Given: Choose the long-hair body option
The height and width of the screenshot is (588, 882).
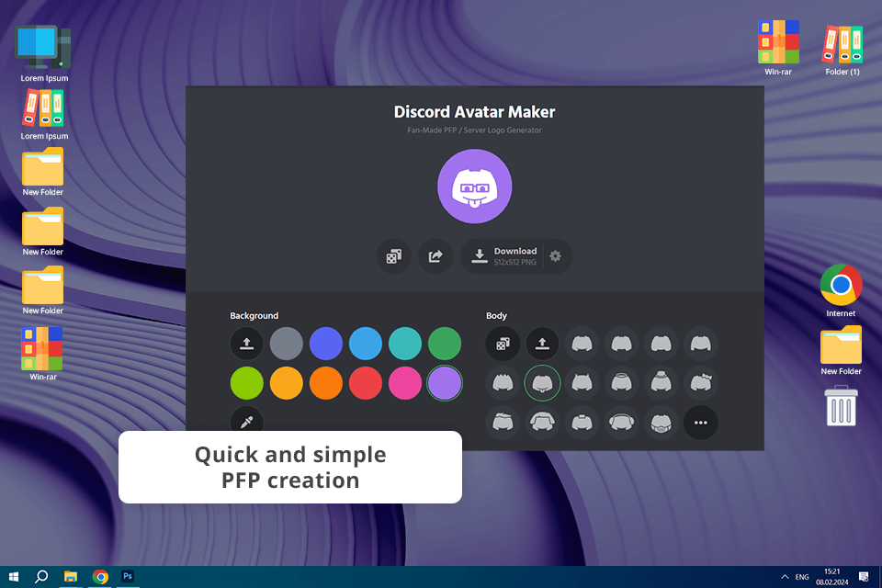Looking at the screenshot, I should [542, 422].
